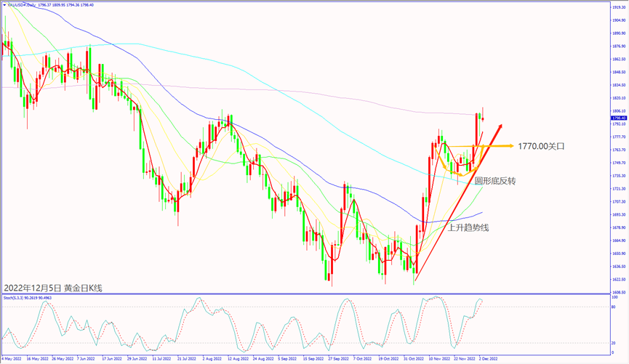Click the 1608.00 level on price scale

pyautogui.click(x=619, y=291)
